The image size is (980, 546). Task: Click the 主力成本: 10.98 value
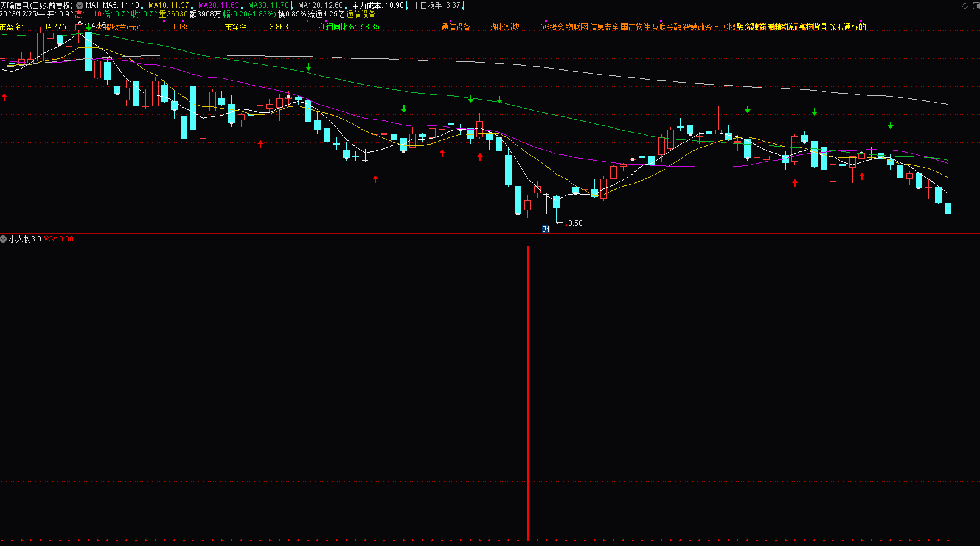(x=378, y=5)
